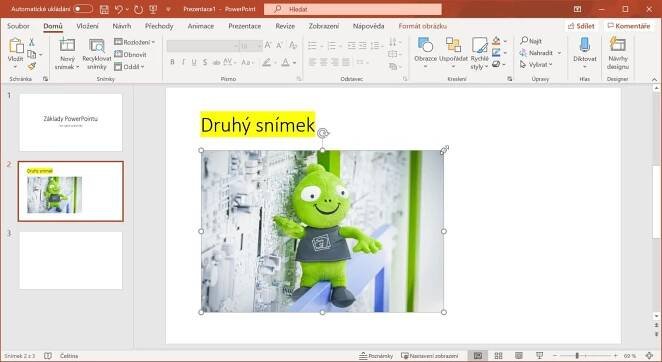
Task: Click the Save icon in title bar
Action: (104, 9)
